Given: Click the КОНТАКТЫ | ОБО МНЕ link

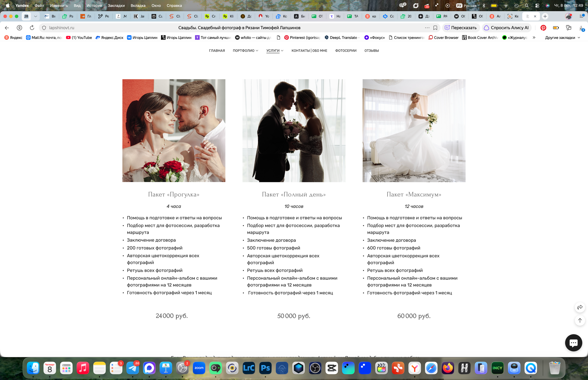Looking at the screenshot, I should pos(309,51).
